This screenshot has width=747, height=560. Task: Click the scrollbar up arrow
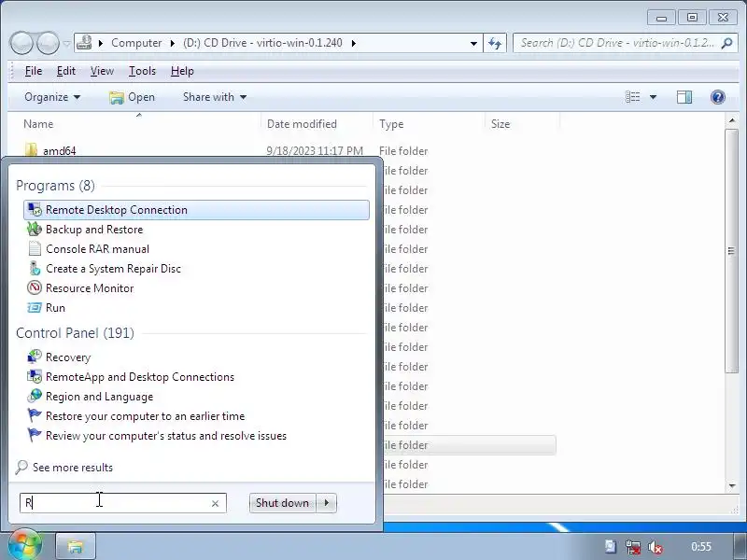[732, 121]
